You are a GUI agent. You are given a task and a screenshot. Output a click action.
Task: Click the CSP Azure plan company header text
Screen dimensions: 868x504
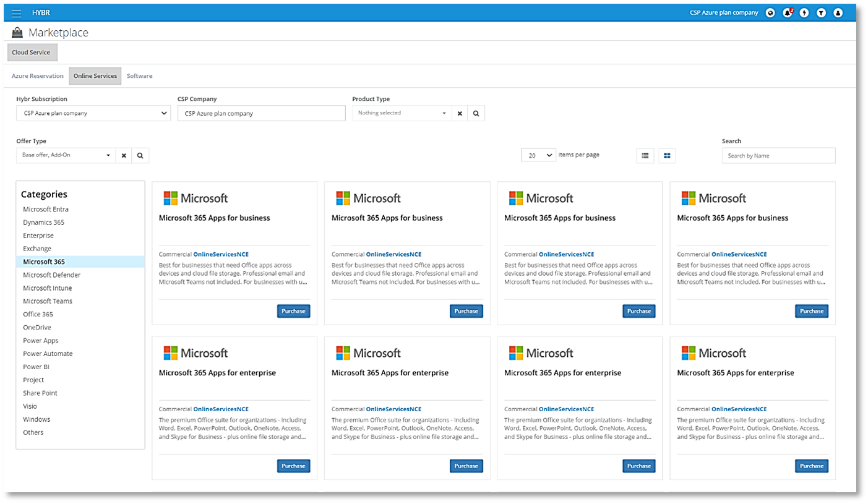724,12
